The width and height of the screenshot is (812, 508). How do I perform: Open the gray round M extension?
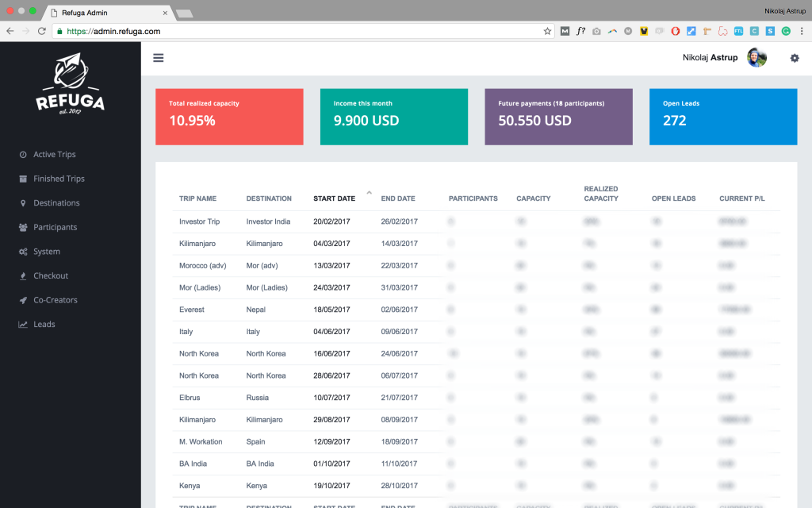pyautogui.click(x=628, y=31)
